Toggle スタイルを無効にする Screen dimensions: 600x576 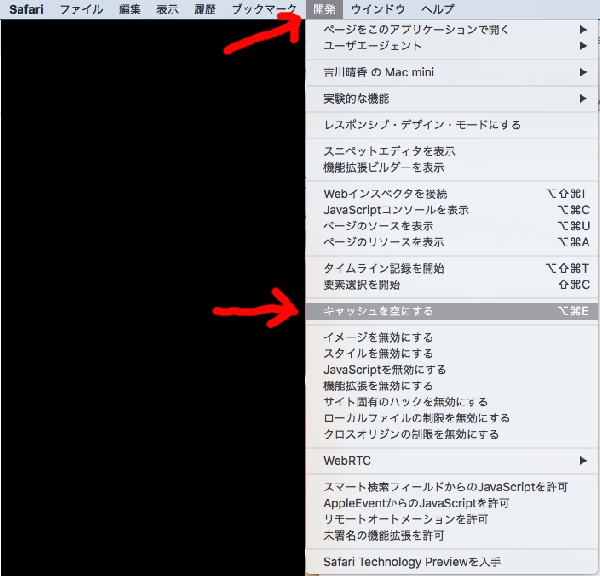point(452,354)
